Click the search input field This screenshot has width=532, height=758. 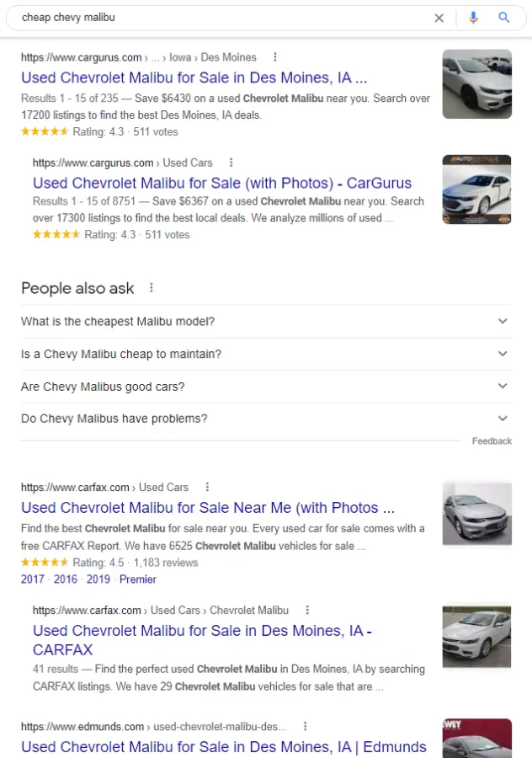click(219, 18)
